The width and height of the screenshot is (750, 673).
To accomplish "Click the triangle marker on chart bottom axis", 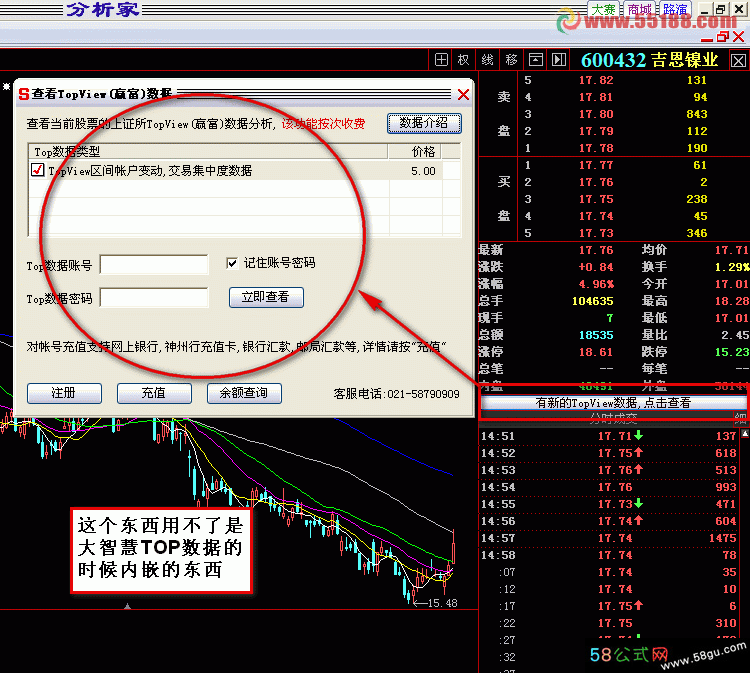I will coord(127,606).
